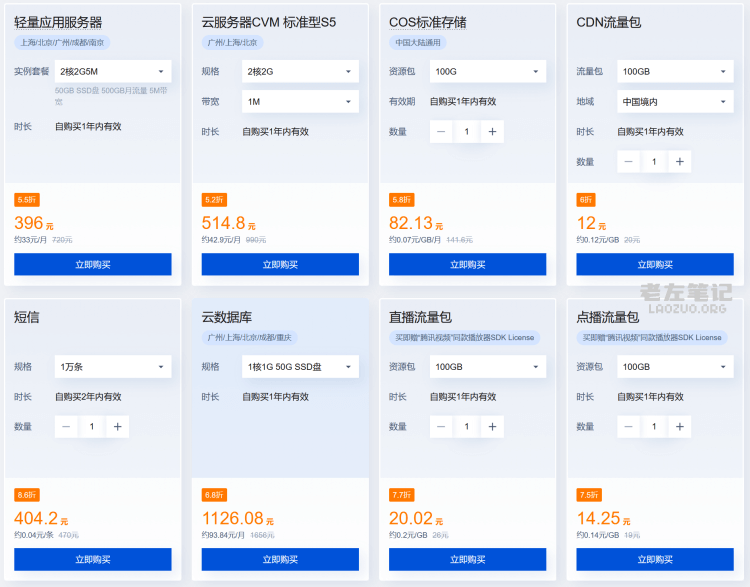Click plus icon for CDN流量包 quantity

coord(679,161)
